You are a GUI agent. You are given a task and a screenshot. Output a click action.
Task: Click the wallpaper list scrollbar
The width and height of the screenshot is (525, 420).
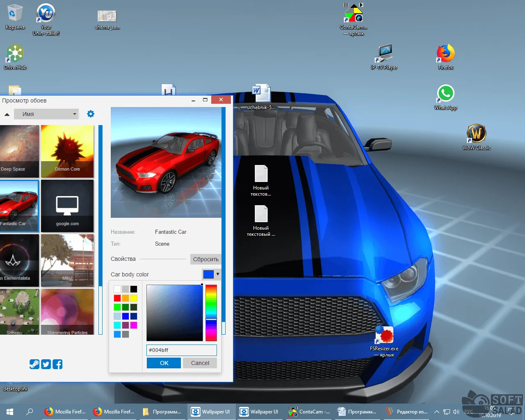click(100, 230)
